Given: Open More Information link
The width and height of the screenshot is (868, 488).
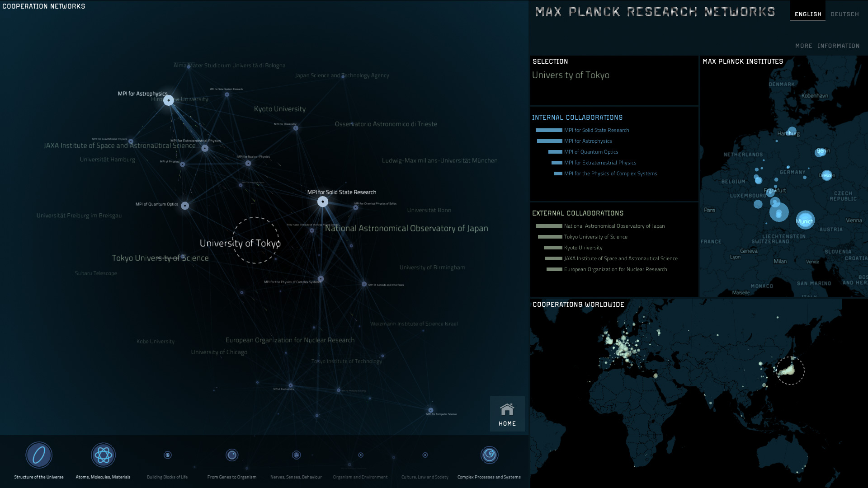Looking at the screenshot, I should click(x=827, y=46).
